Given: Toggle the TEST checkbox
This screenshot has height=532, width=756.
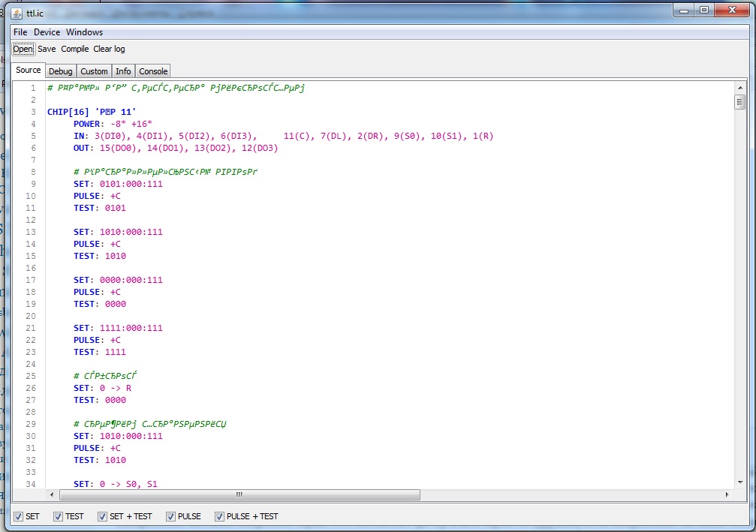Looking at the screenshot, I should [x=58, y=516].
